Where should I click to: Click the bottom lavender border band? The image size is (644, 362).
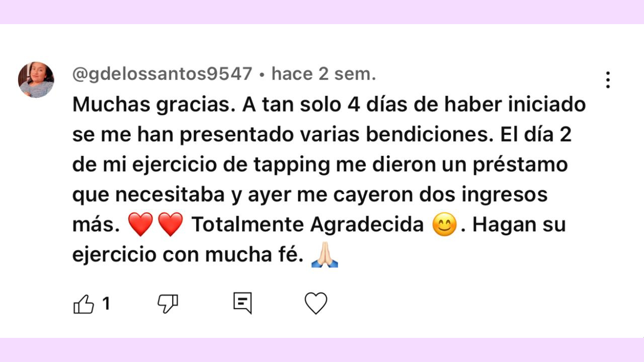point(322,350)
